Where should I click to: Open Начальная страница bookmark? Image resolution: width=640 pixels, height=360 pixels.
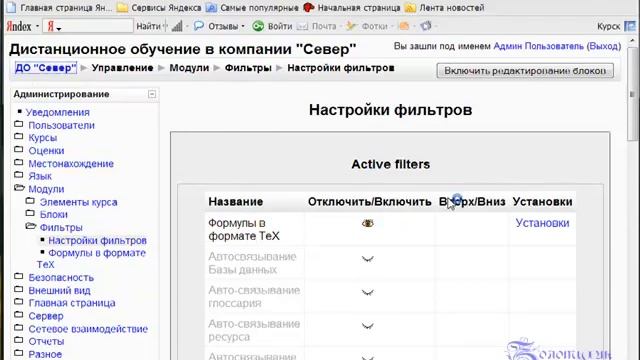click(352, 7)
